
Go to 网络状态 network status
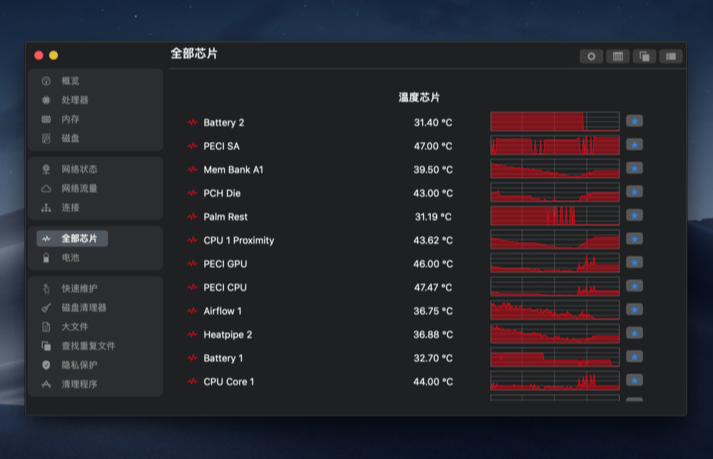[79, 169]
